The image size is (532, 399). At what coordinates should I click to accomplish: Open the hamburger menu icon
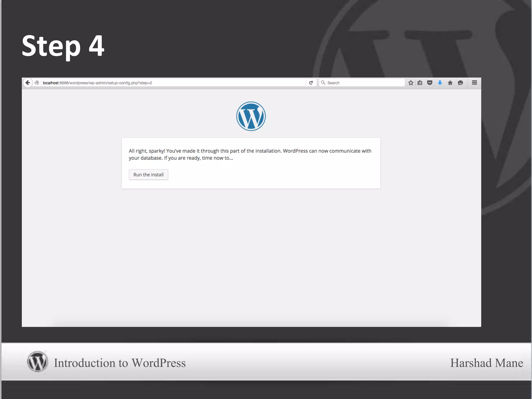click(x=474, y=83)
